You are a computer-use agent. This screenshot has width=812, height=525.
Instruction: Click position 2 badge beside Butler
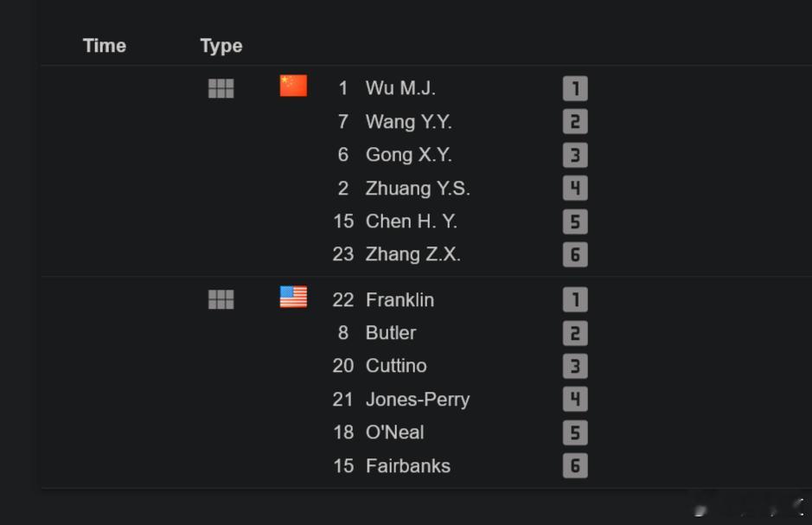(x=575, y=333)
